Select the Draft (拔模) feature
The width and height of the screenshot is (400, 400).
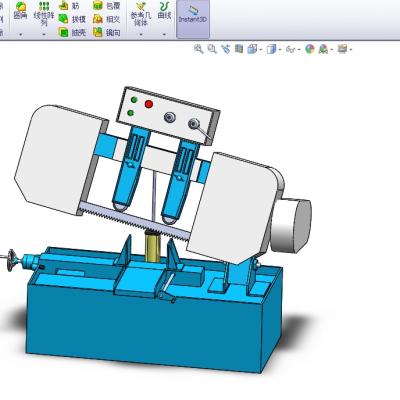pos(72,19)
